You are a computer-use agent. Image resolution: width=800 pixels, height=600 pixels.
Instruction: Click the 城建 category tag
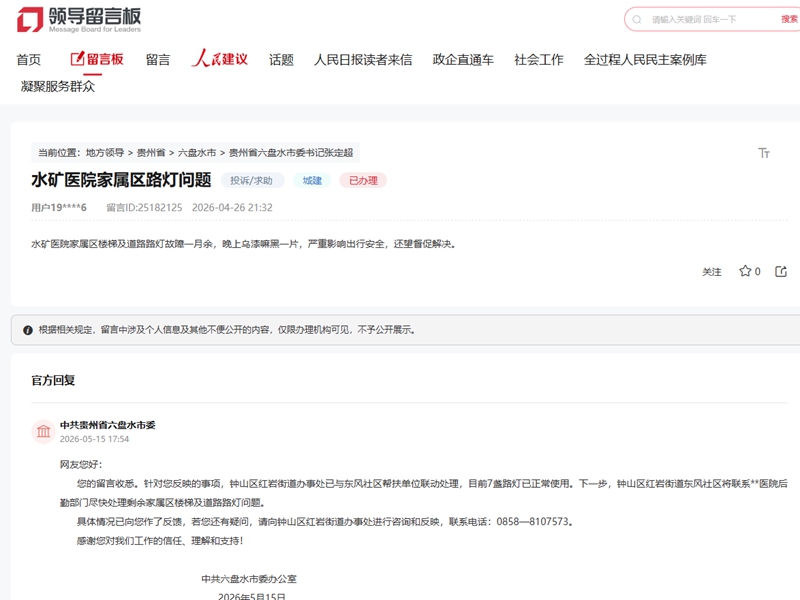(x=312, y=180)
